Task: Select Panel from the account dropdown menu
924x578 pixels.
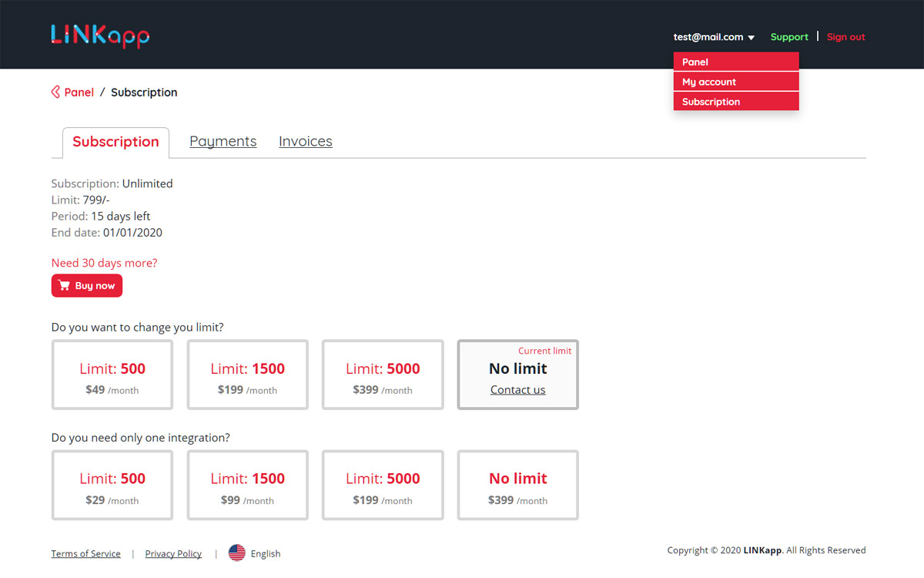Action: [736, 62]
